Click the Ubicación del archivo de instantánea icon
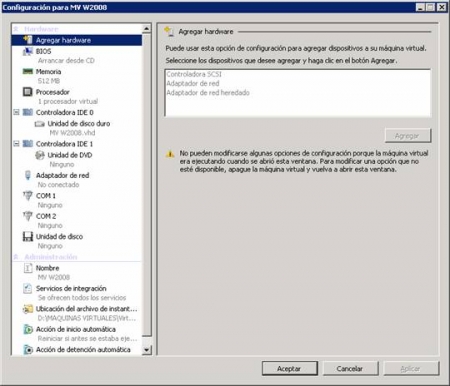Image resolution: width=450 pixels, height=386 pixels. click(x=28, y=309)
